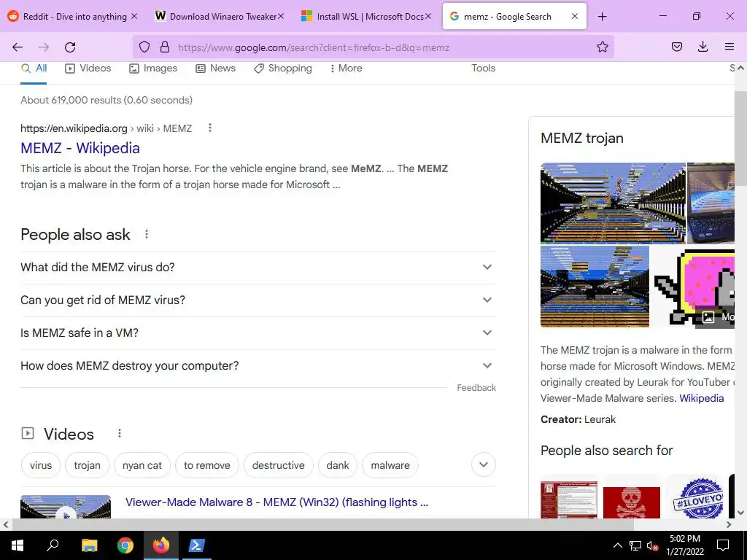Open the large MEMZ trojan tunnel-effect image
This screenshot has width=747, height=560.
click(613, 203)
